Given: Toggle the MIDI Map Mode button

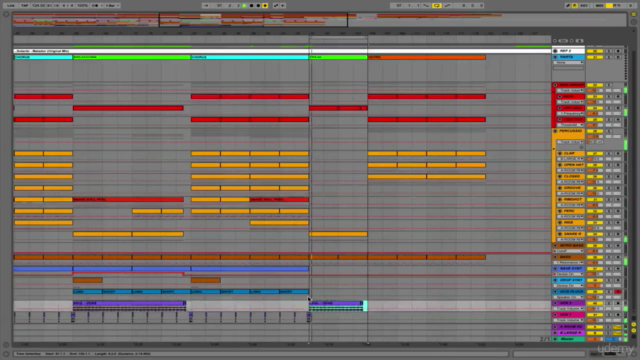Looking at the screenshot, I should (x=599, y=6).
